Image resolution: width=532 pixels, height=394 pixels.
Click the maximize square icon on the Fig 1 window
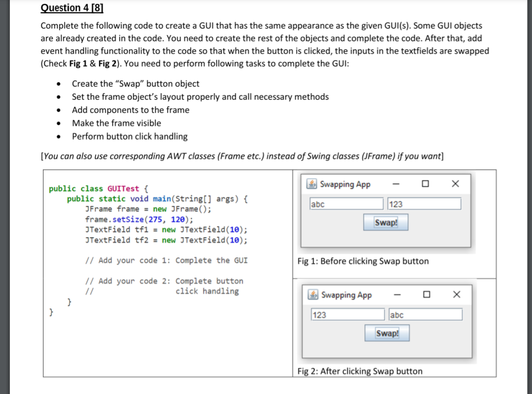pyautogui.click(x=426, y=184)
